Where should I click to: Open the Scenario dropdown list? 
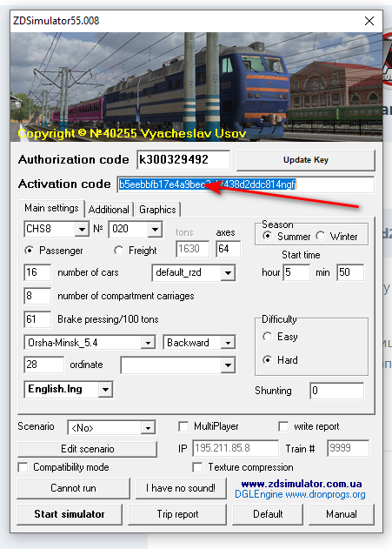[149, 427]
